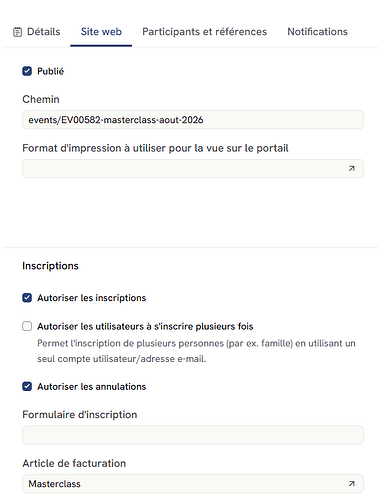The width and height of the screenshot is (378, 500).
Task: Open the Format d'impression link field
Action: (x=193, y=169)
